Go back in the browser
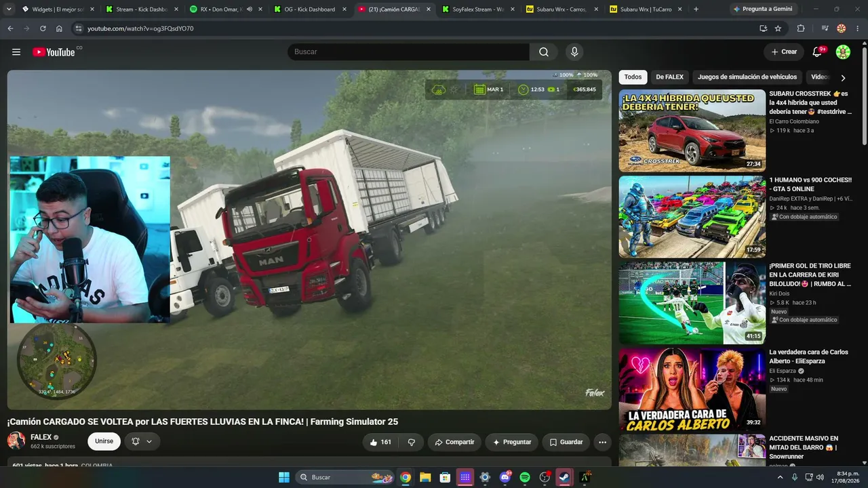The image size is (868, 488). pos(10,28)
